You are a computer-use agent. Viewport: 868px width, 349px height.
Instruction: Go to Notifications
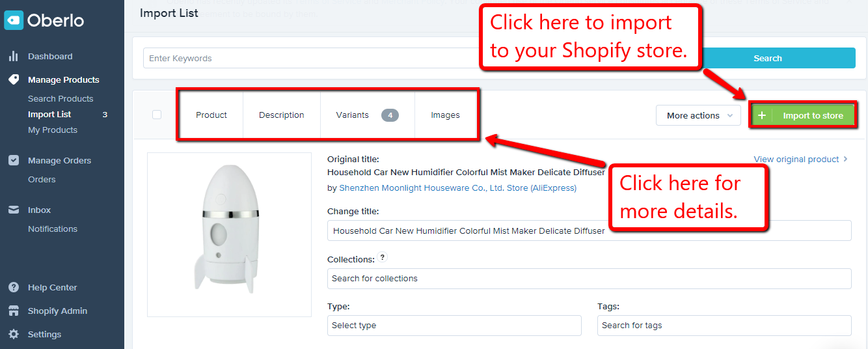(53, 229)
